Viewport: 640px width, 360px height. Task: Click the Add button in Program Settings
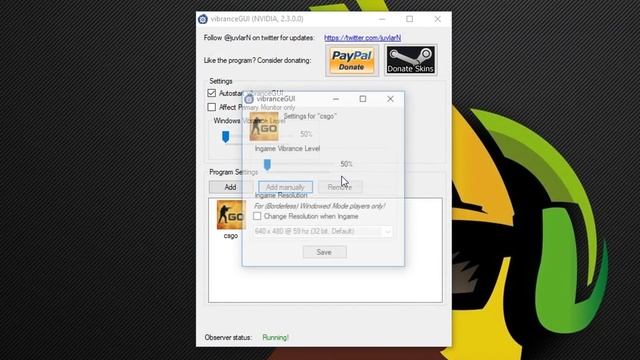click(x=230, y=187)
